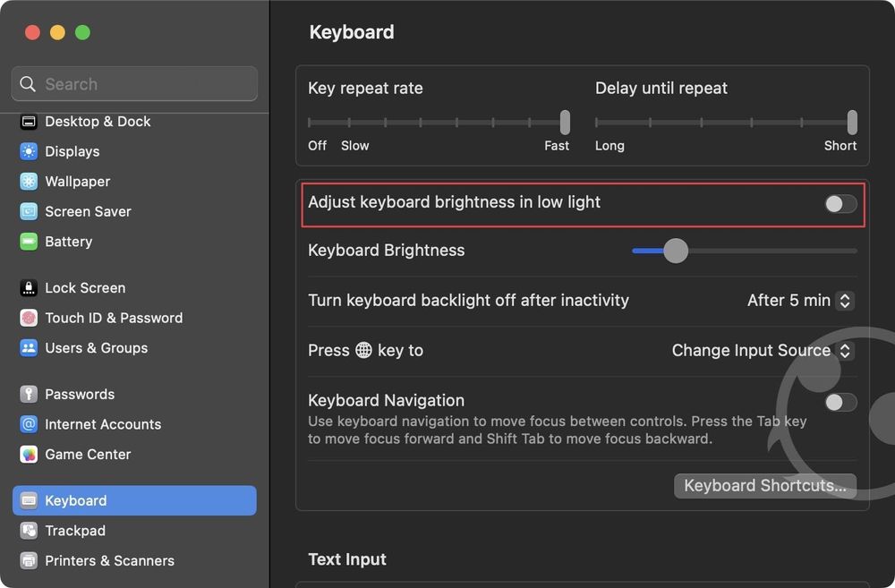This screenshot has height=588, width=895.
Task: Select the Touch ID & Password icon
Action: (28, 318)
